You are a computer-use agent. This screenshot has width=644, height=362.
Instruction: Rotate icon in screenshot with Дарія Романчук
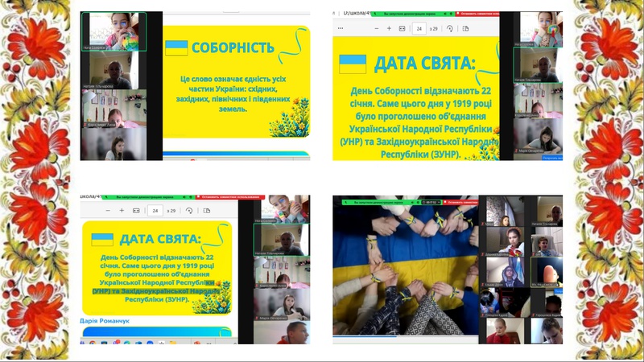[189, 211]
